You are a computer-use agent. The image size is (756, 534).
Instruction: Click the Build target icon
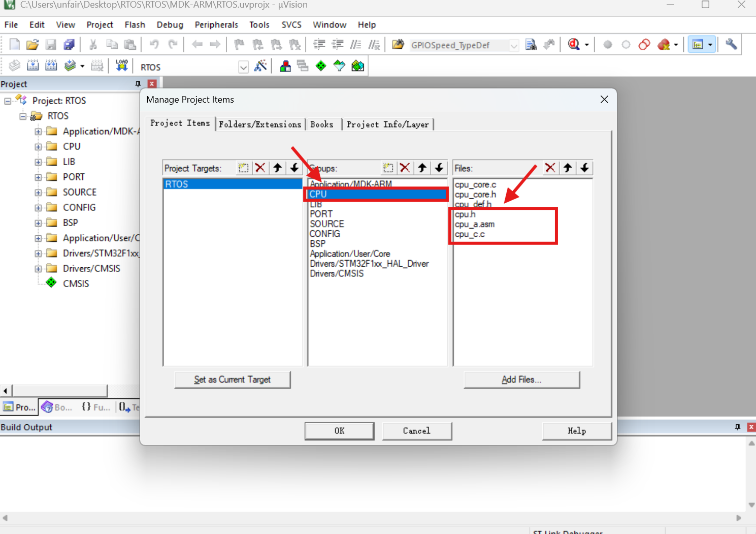point(32,66)
